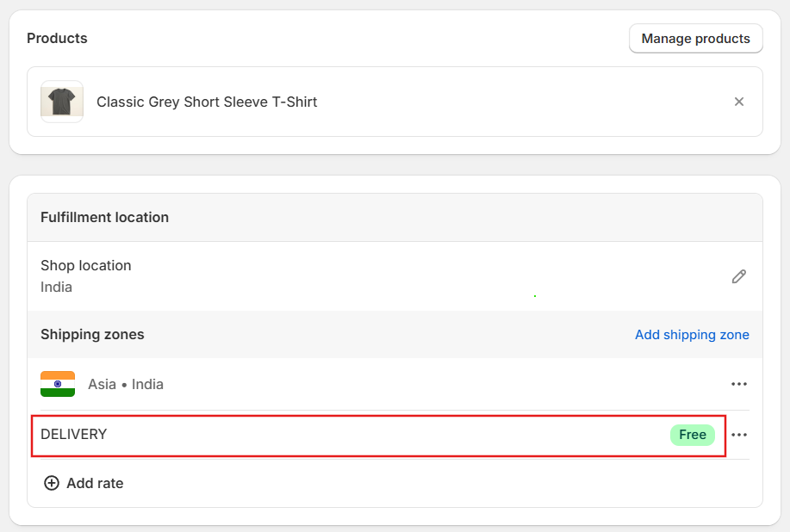Viewport: 790px width, 532px height.
Task: Click the Shop location label
Action: coord(85,265)
